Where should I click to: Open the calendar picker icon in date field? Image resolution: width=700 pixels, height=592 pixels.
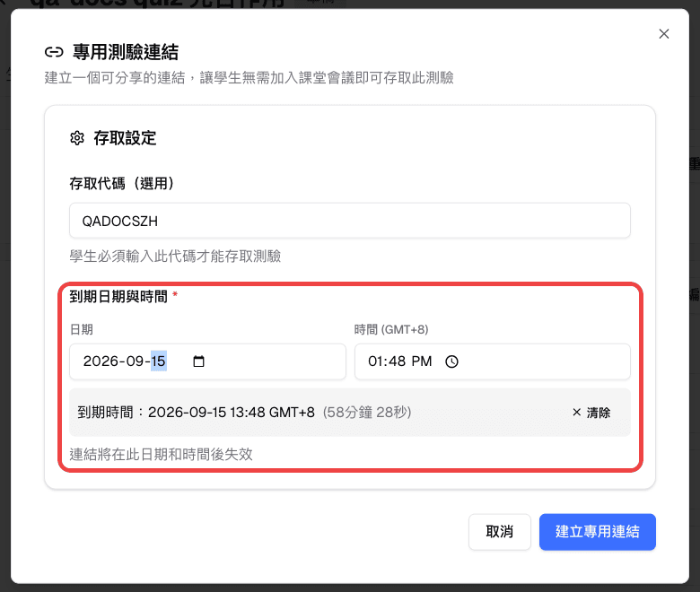point(198,361)
